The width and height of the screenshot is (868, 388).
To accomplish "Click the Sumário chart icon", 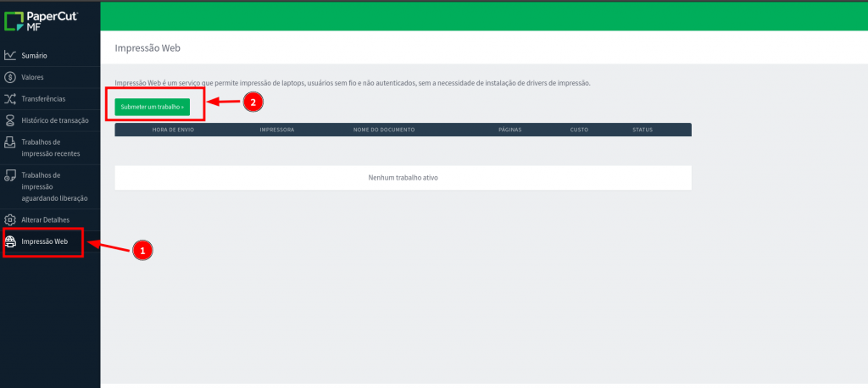I will point(10,55).
